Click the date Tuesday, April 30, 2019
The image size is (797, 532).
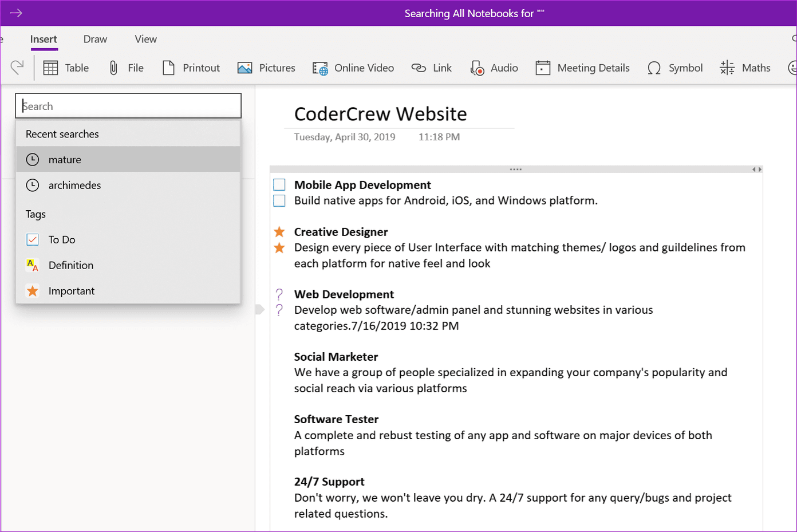point(345,137)
